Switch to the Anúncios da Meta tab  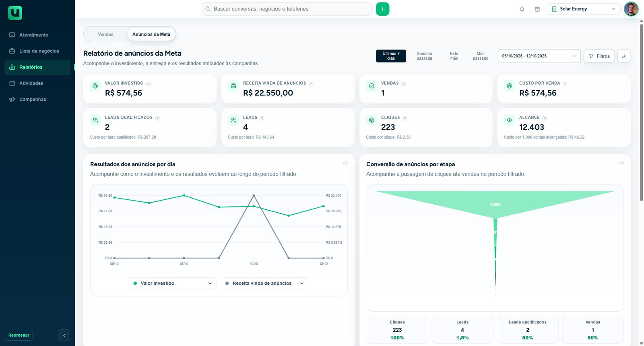point(151,34)
